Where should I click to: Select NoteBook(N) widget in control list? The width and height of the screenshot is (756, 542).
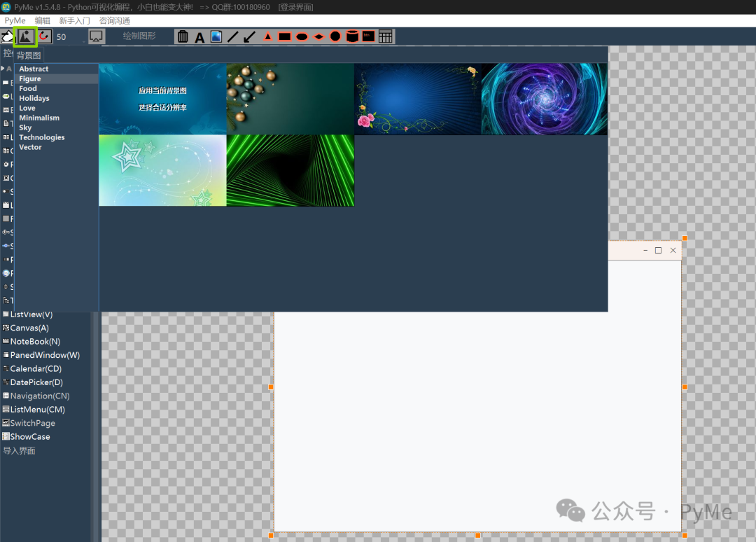[35, 342]
